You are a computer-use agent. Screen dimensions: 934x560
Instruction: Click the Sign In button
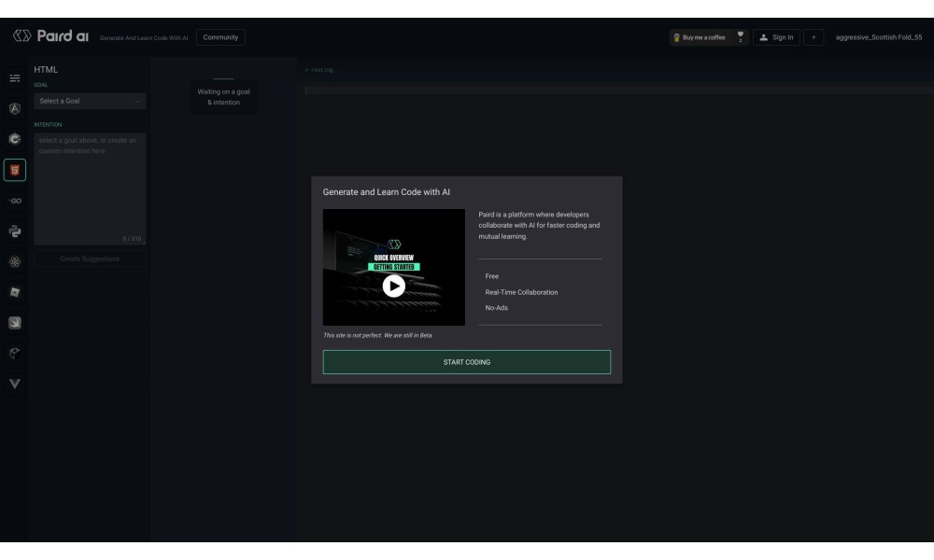tap(777, 37)
